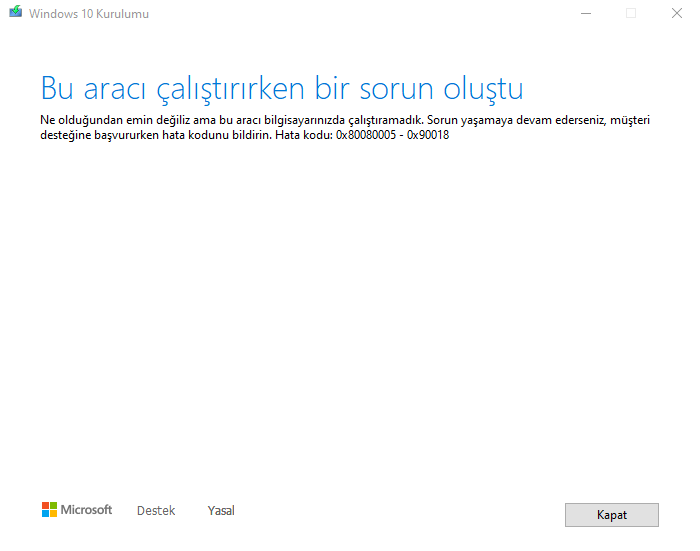Image resolution: width=700 pixels, height=551 pixels.
Task: Click the Microsoft logo
Action: click(77, 509)
